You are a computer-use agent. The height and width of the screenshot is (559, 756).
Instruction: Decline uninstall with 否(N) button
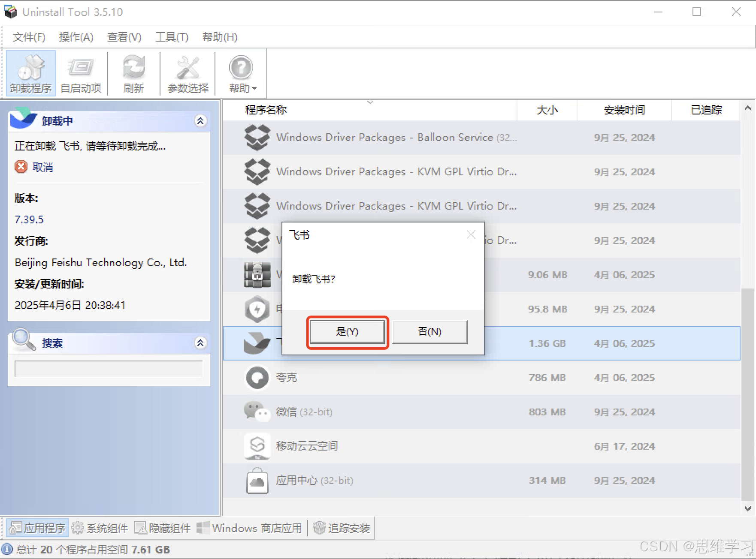click(x=429, y=332)
